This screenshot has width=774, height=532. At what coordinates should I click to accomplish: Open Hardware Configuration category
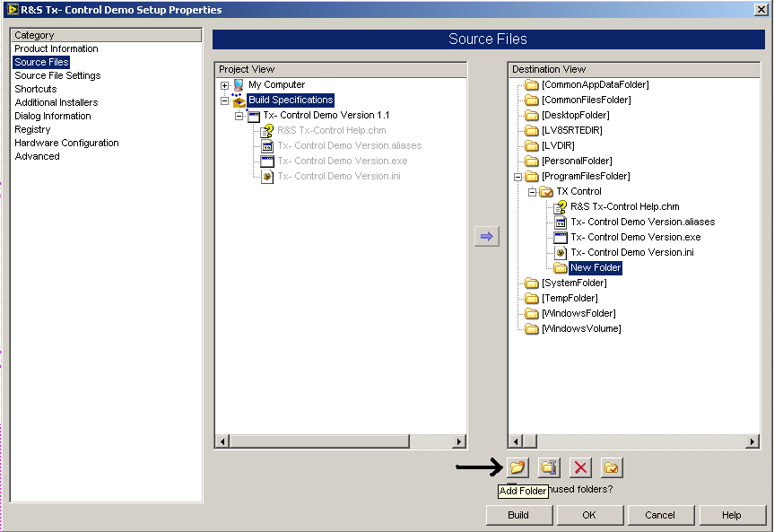pos(66,143)
